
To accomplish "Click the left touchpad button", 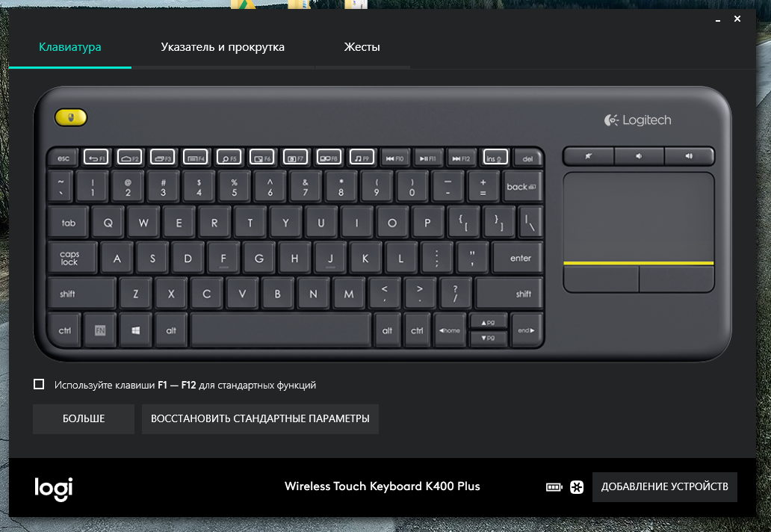I will point(601,279).
